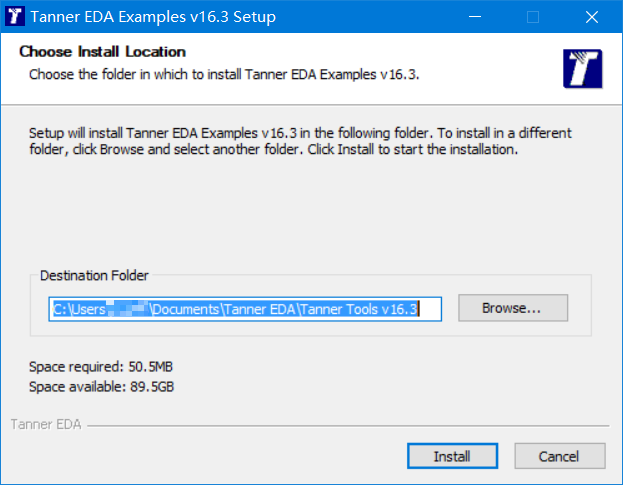The width and height of the screenshot is (623, 485).
Task: Open the Browse... folder picker
Action: coord(512,308)
